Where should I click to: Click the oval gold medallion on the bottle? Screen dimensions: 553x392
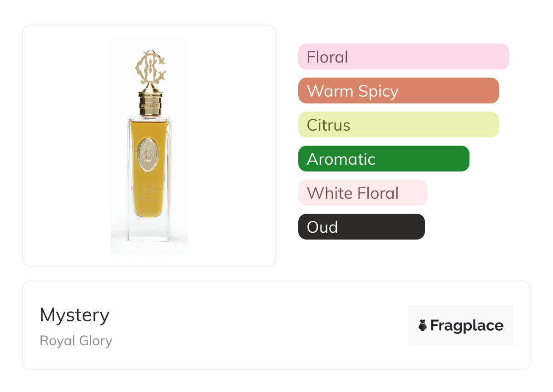tap(148, 154)
